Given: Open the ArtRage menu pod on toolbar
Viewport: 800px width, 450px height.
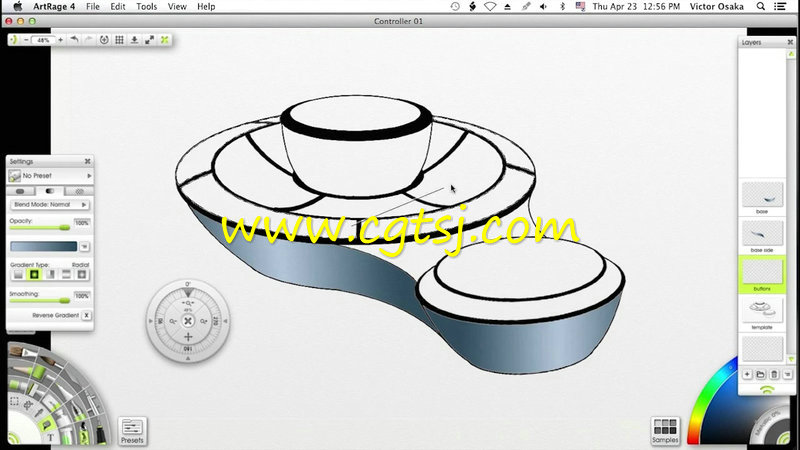Looking at the screenshot, I should (14, 40).
